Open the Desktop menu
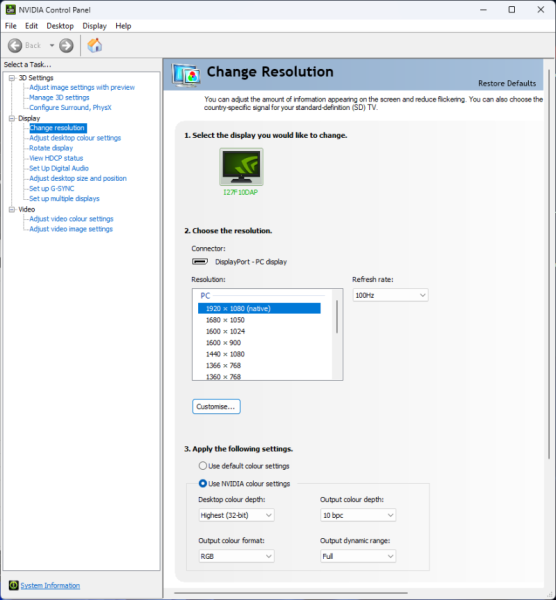The height and width of the screenshot is (600, 556). 60,26
